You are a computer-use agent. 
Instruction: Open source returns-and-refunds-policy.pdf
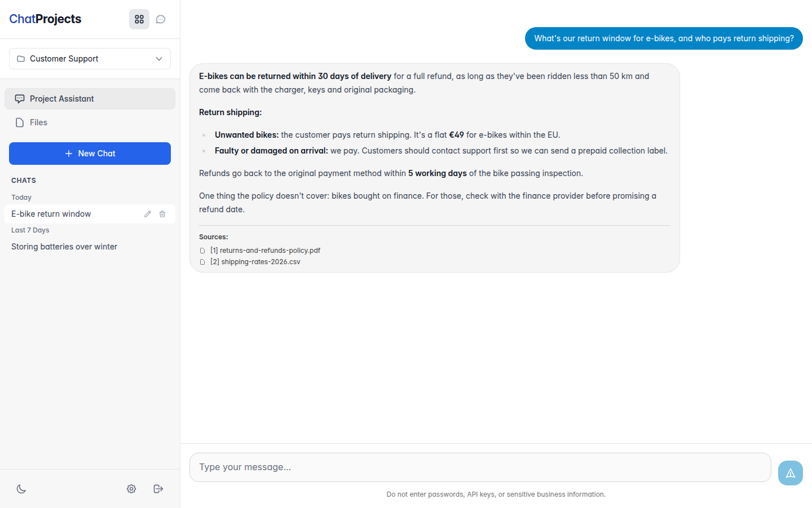(265, 251)
